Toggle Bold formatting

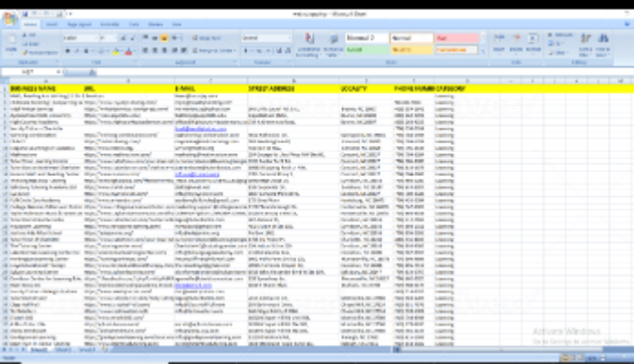click(x=68, y=51)
